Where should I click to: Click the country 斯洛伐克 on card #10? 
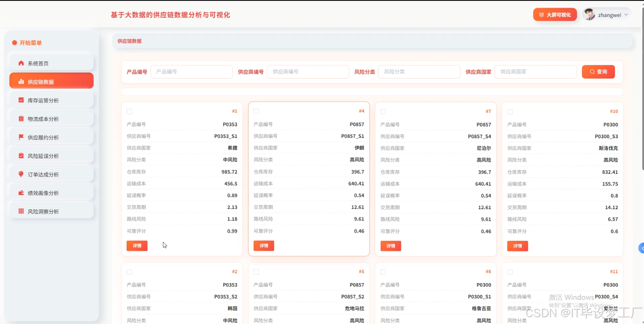click(609, 148)
